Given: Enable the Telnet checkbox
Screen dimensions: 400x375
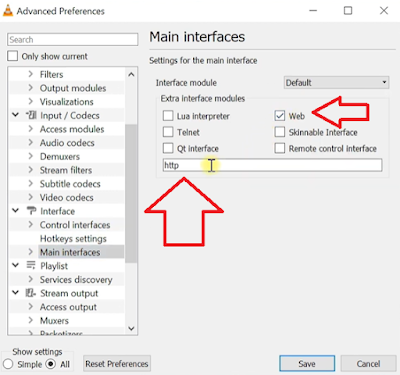Looking at the screenshot, I should [168, 132].
